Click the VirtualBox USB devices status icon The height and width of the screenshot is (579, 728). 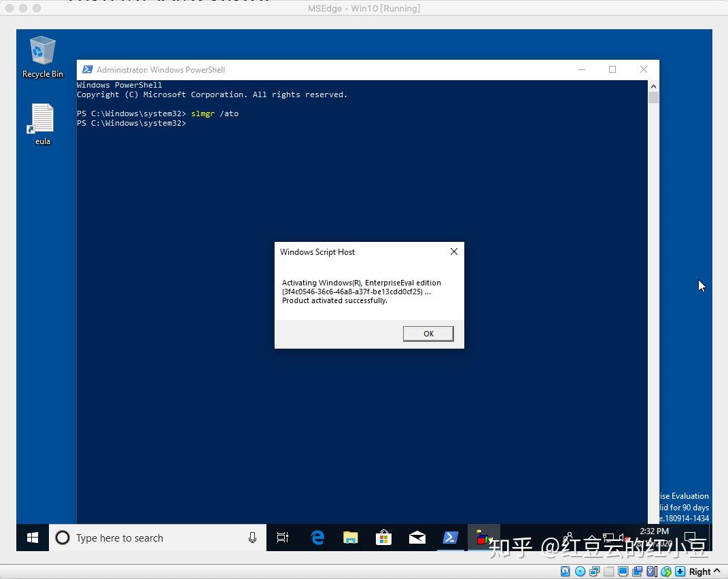pyautogui.click(x=607, y=571)
